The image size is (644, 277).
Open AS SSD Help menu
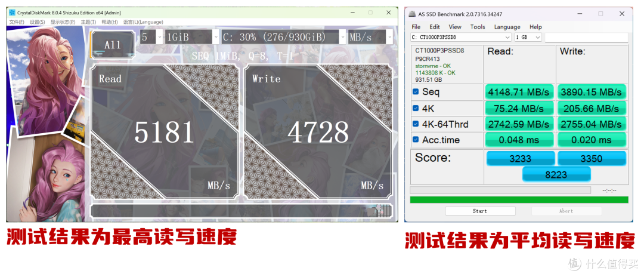[535, 27]
